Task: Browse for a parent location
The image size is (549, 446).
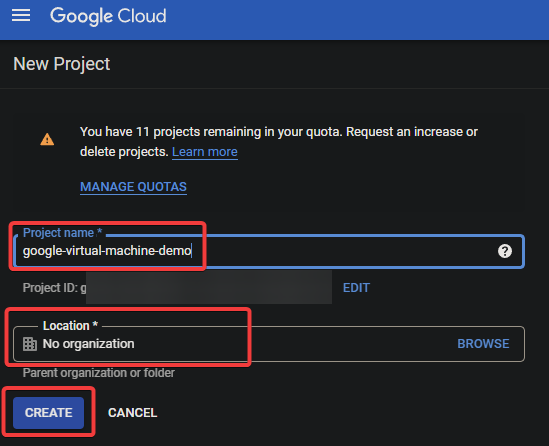Action: [483, 344]
